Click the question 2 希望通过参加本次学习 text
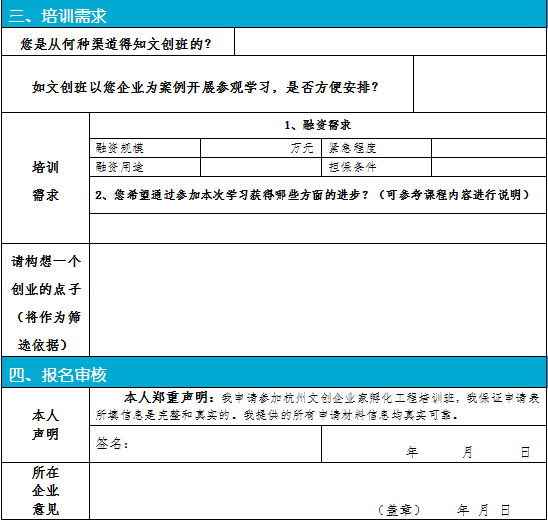This screenshot has height=521, width=548. tap(312, 195)
